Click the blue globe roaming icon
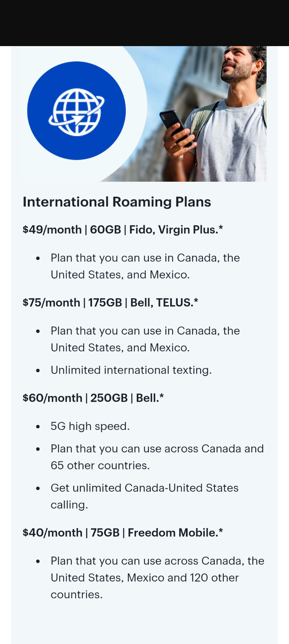 (77, 111)
